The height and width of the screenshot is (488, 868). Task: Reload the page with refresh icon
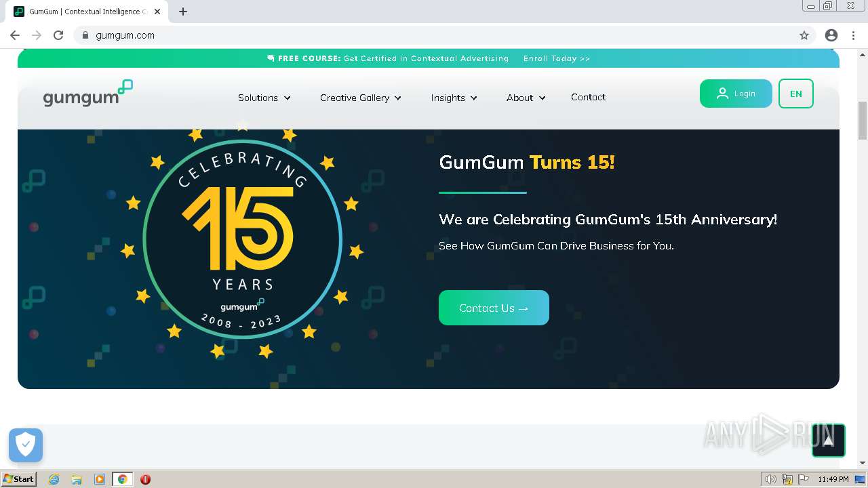pyautogui.click(x=58, y=35)
